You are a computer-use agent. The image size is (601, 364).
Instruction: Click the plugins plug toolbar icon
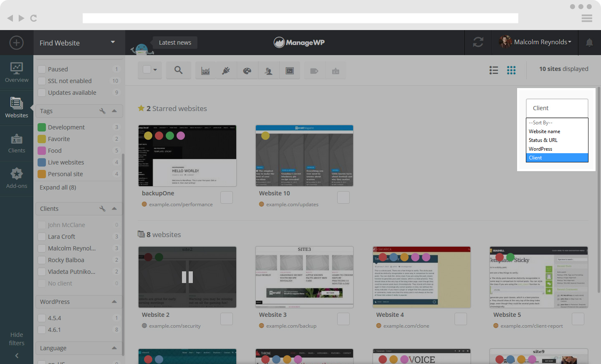pyautogui.click(x=226, y=71)
